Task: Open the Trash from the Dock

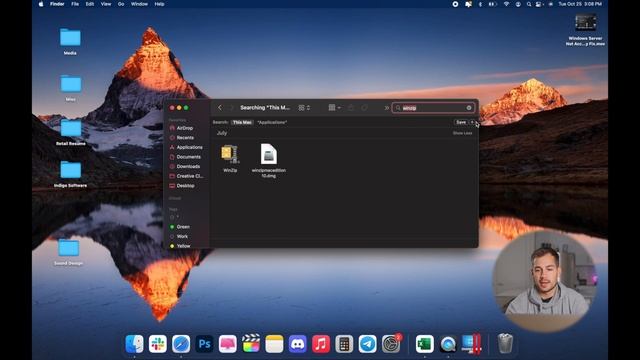Action: [505, 343]
